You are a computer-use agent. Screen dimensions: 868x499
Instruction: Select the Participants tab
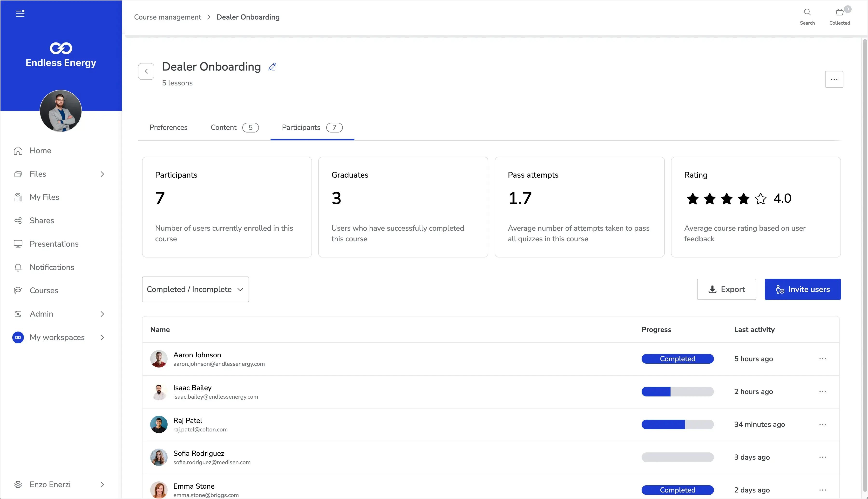tap(312, 127)
